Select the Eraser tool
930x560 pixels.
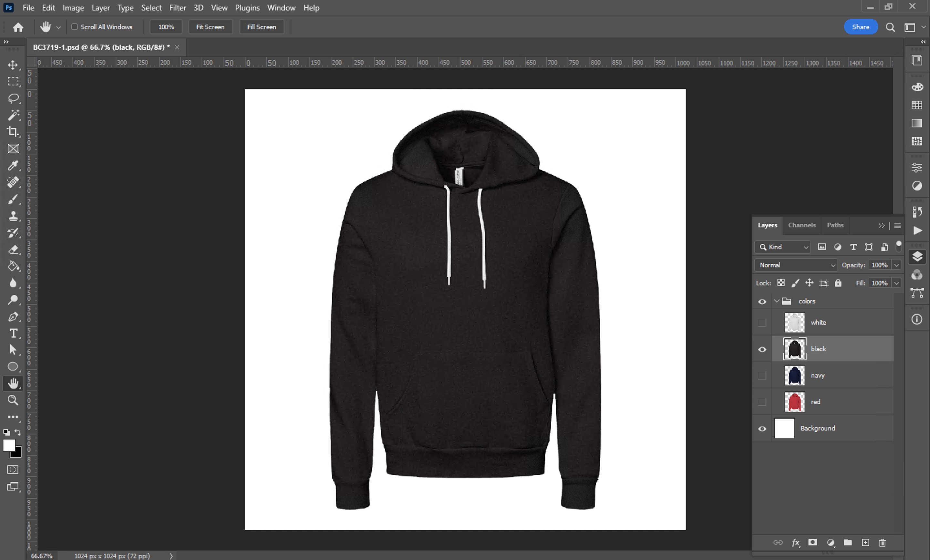(13, 249)
